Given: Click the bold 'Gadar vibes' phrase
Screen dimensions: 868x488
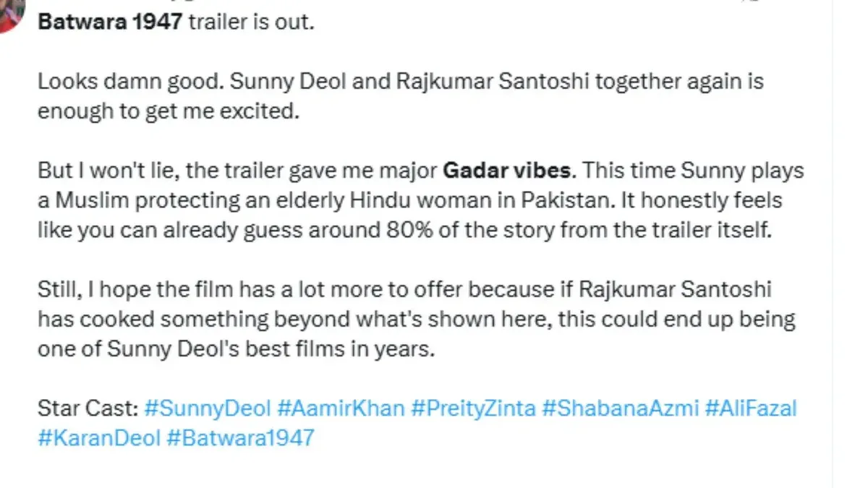Looking at the screenshot, I should point(506,171).
